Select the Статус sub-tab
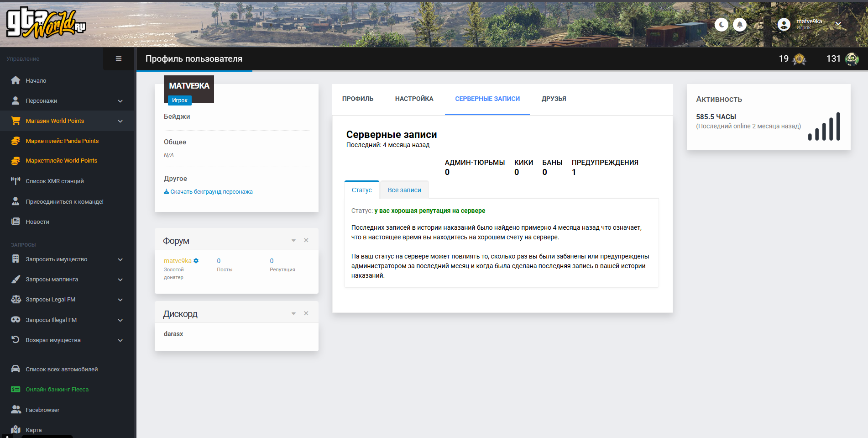The image size is (868, 438). (x=362, y=190)
